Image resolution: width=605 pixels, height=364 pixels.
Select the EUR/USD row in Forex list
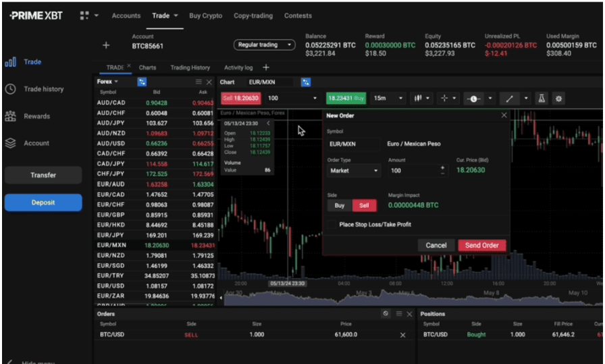[155, 286]
